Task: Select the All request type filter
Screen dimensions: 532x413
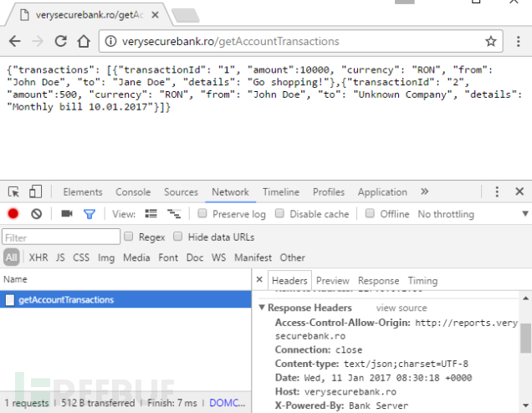Action: [x=12, y=257]
